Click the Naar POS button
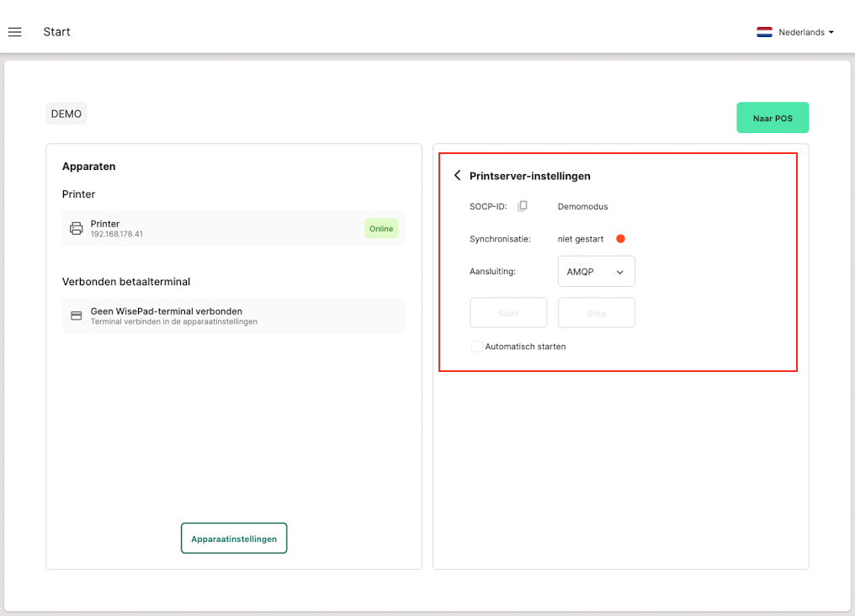This screenshot has height=616, width=855. click(x=772, y=119)
